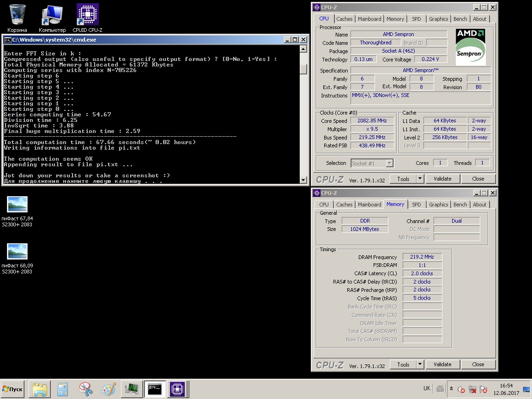This screenshot has width=532, height=399.
Task: Click the Core Speed value 2082.85 MHz
Action: pos(372,121)
